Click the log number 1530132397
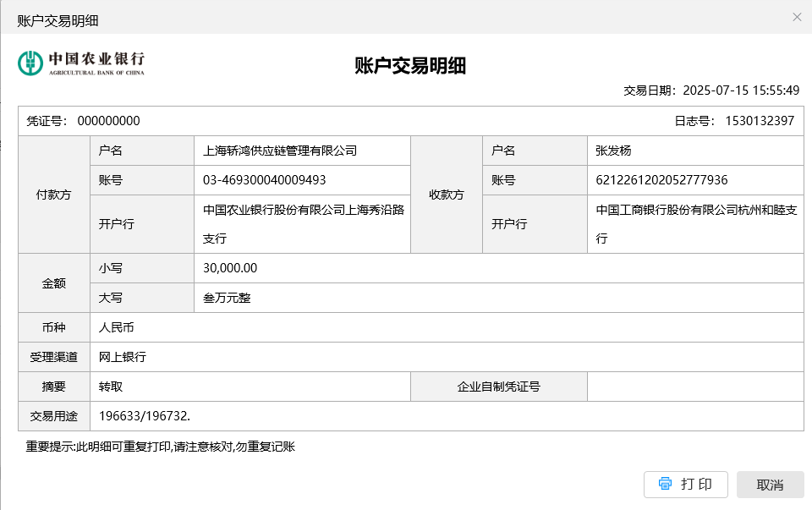Screen dimensions: 812x510 click(759, 121)
